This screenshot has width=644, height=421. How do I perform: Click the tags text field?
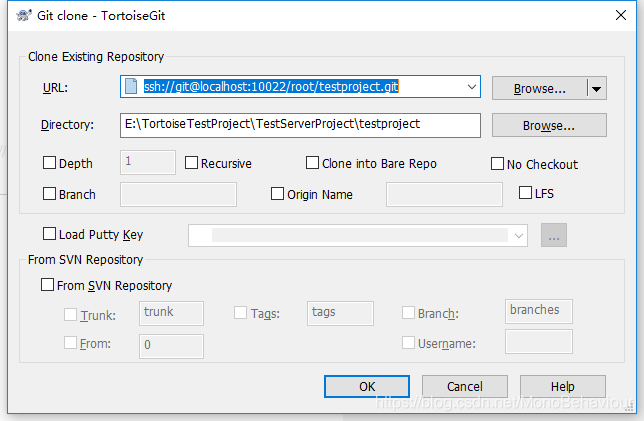coord(340,313)
